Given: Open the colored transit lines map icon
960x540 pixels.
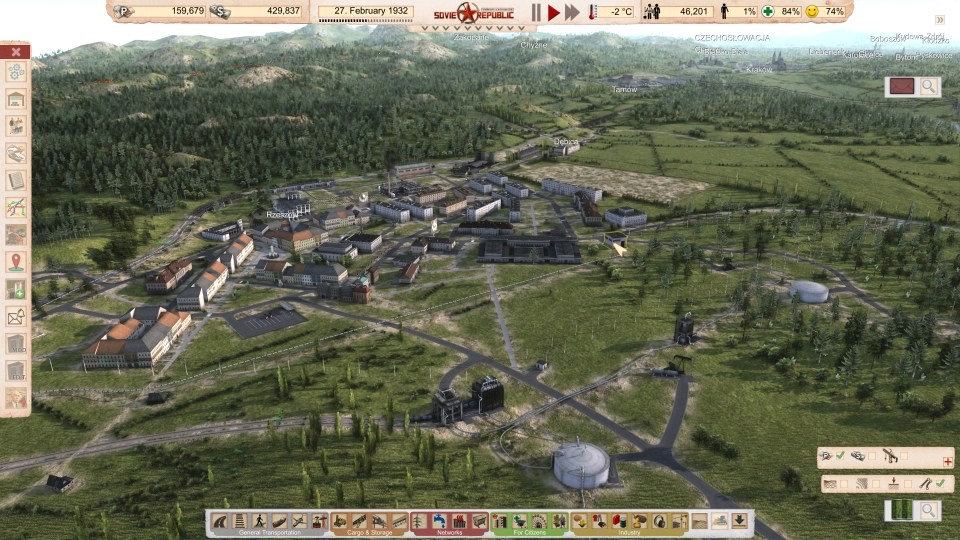Looking at the screenshot, I should click(16, 208).
